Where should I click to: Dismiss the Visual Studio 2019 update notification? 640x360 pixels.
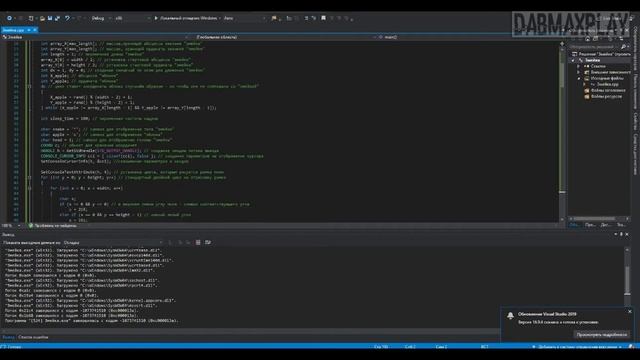(630, 311)
